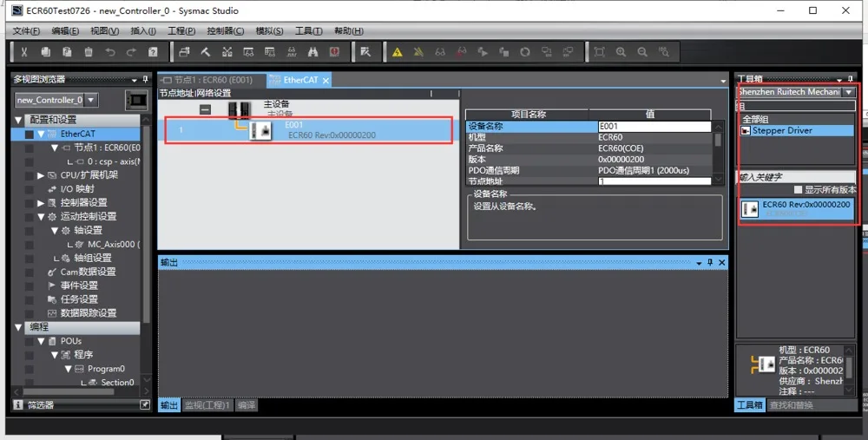Click the popup arrow icon at the right of 筛选器

pyautogui.click(x=144, y=405)
